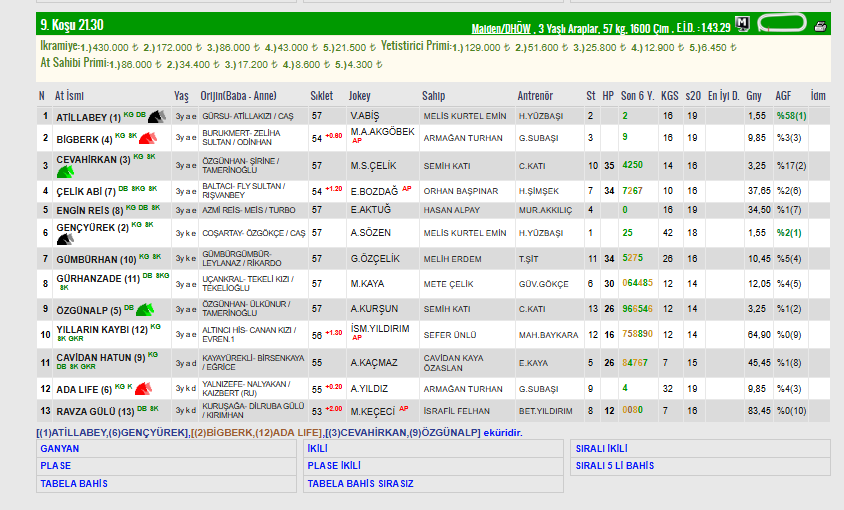Open the SIRALI 5 Lİ BAHİS section

(615, 465)
